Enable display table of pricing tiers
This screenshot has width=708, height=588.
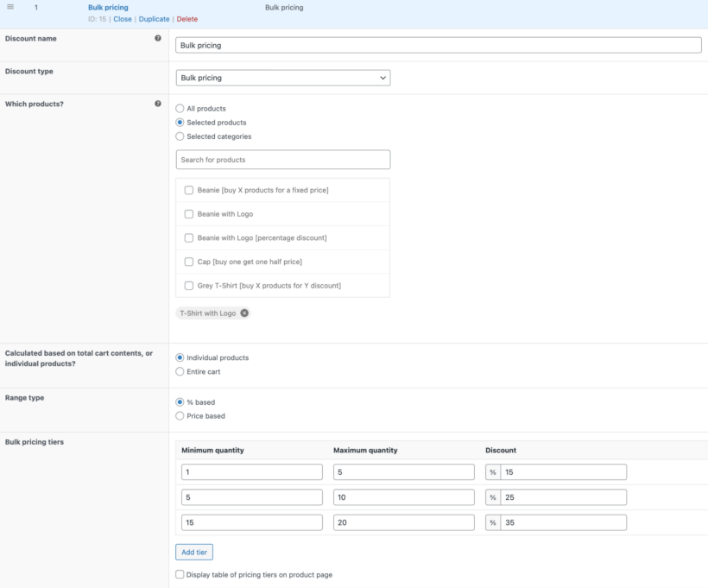(x=180, y=574)
